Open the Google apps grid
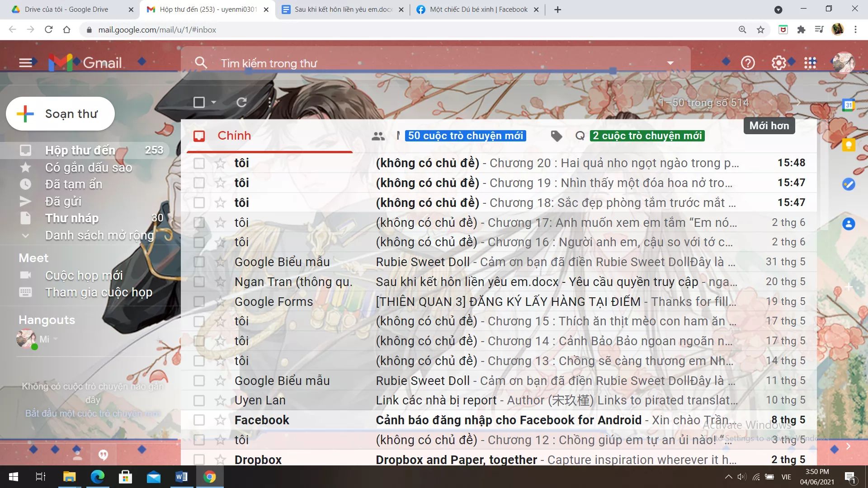 click(810, 63)
